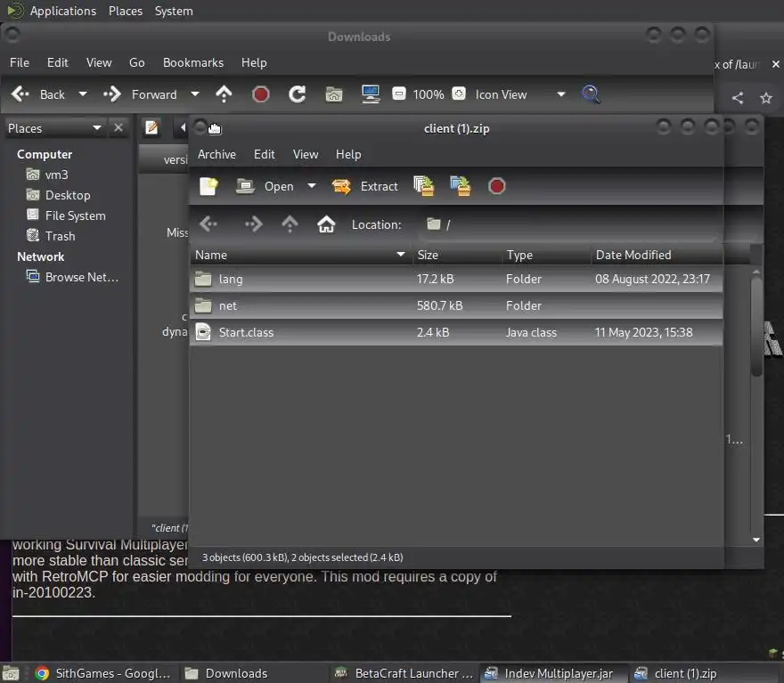Sort by Name column header
This screenshot has width=784, height=683.
click(301, 255)
